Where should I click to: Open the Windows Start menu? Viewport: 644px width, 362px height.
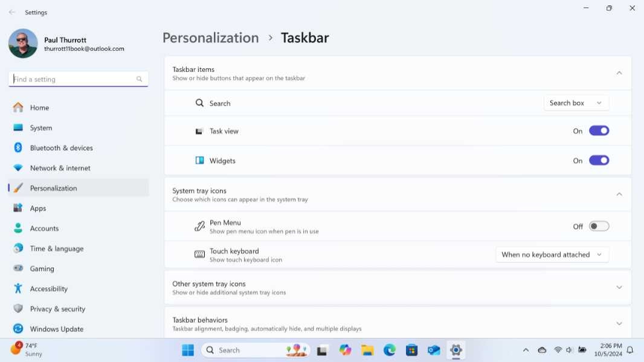(x=188, y=350)
